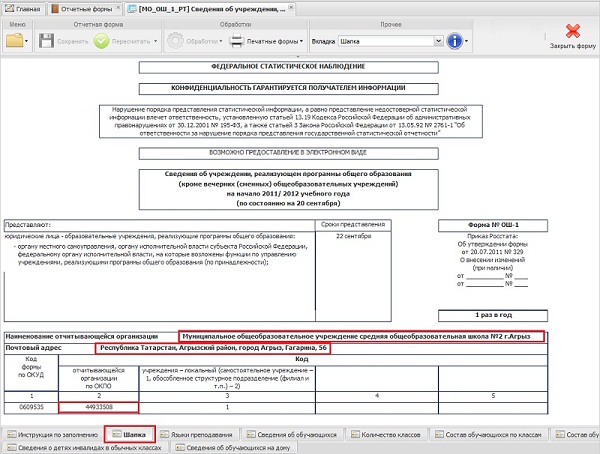Close the МО_ОШ_1_РТ tab

(291, 7)
